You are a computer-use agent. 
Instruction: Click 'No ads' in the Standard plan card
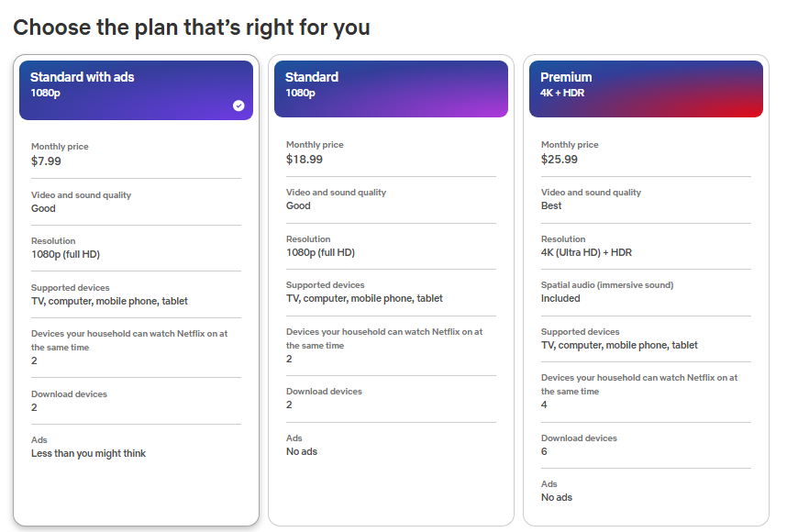[x=302, y=451]
